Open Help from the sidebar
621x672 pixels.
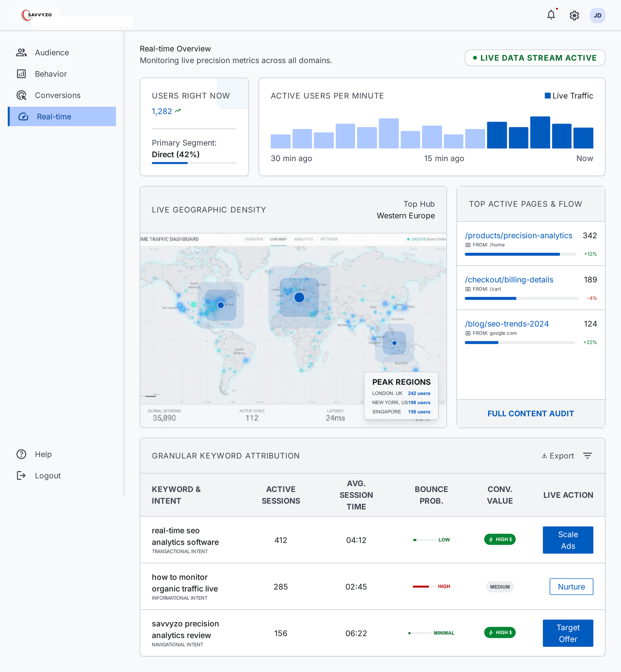click(x=62, y=454)
